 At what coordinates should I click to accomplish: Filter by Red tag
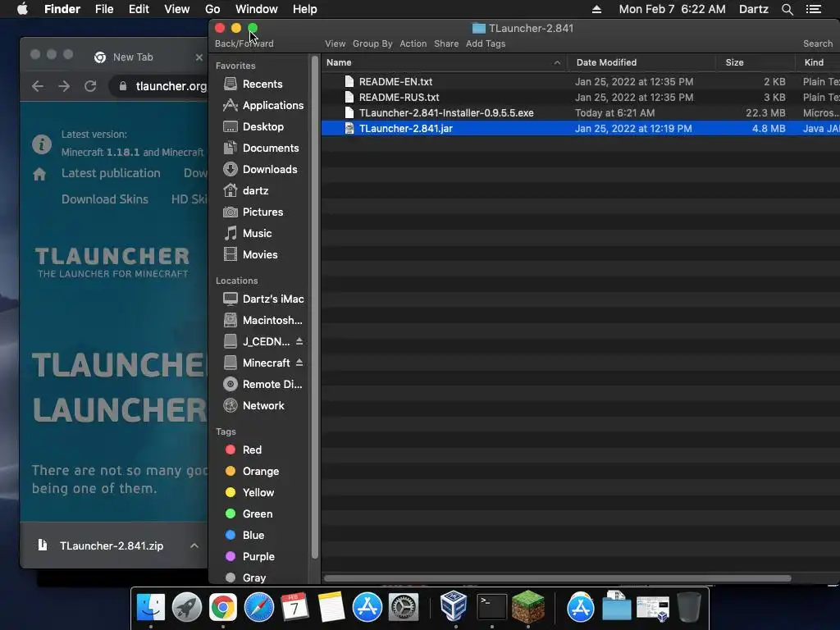[x=245, y=450]
